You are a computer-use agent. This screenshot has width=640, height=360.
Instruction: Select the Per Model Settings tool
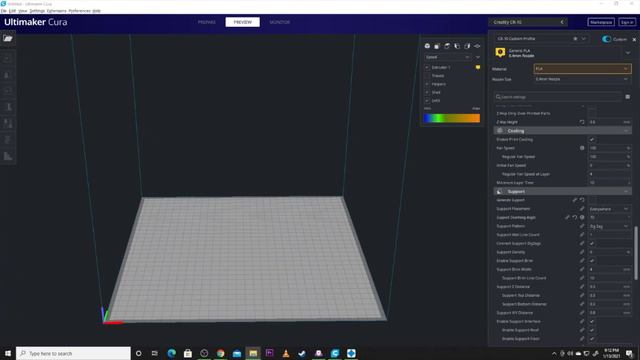point(7,123)
